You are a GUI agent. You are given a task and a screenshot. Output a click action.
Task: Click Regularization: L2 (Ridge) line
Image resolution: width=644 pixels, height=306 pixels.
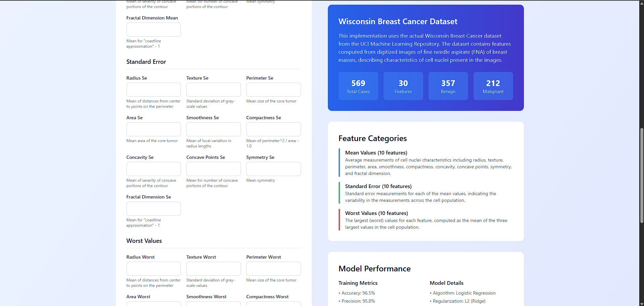[458, 301]
